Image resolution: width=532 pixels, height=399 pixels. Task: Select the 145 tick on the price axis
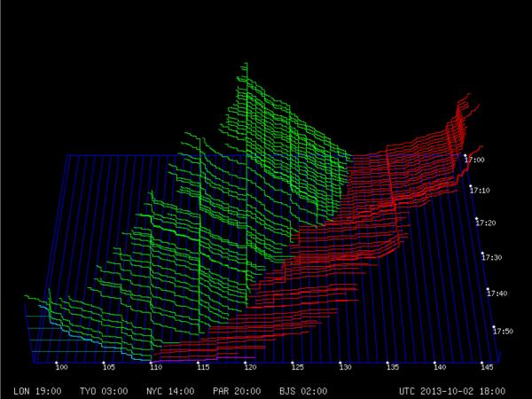click(x=487, y=367)
